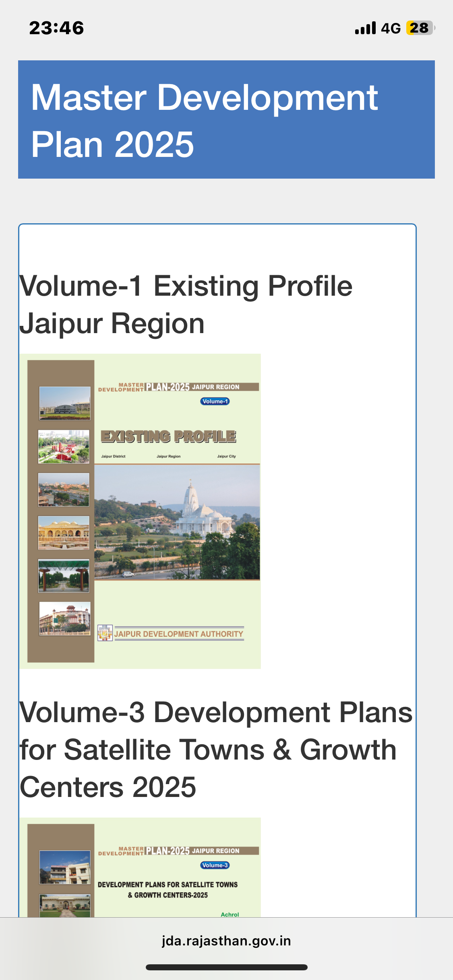Click the pink heritage building thumbnail
This screenshot has height=980, width=453.
(x=65, y=618)
